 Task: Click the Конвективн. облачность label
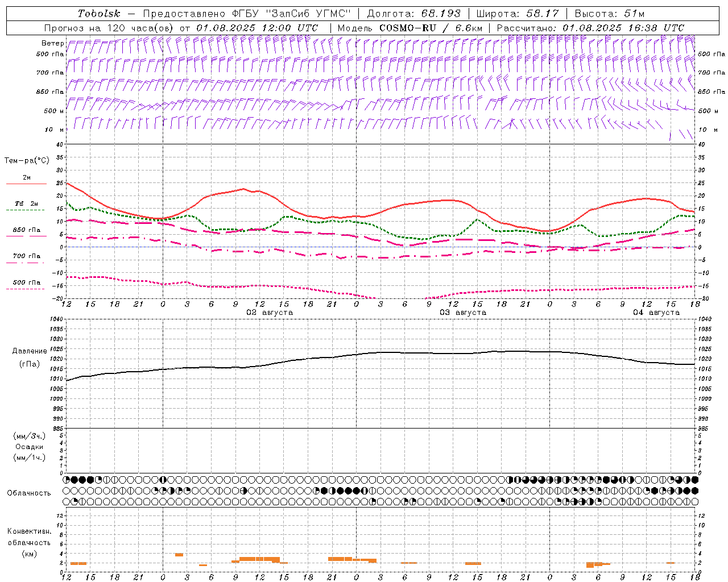pos(29,537)
